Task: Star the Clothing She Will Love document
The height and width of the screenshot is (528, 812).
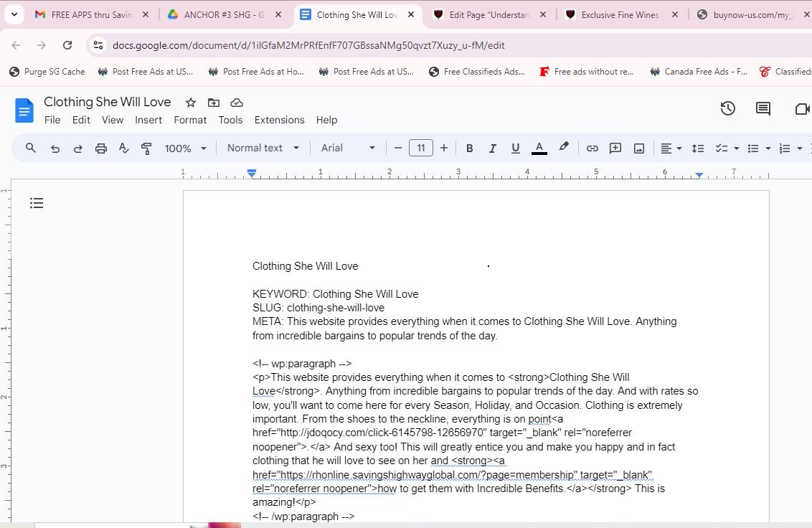Action: 191,103
